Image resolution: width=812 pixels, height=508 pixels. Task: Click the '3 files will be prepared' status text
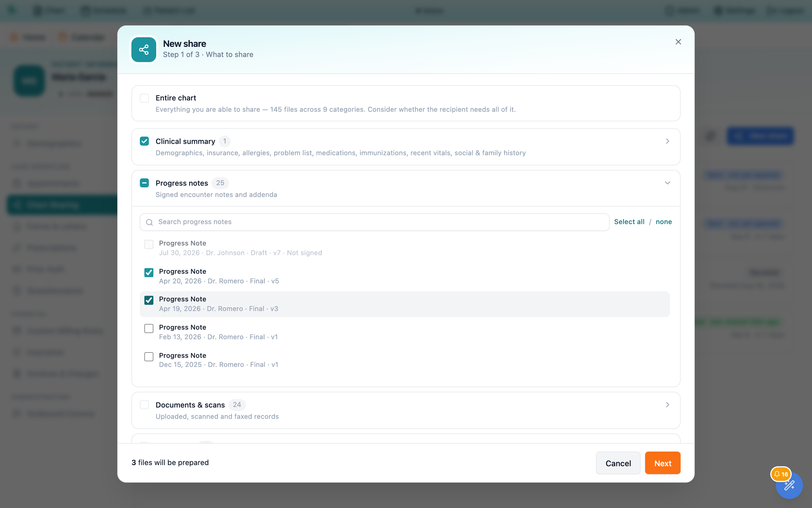coord(170,463)
